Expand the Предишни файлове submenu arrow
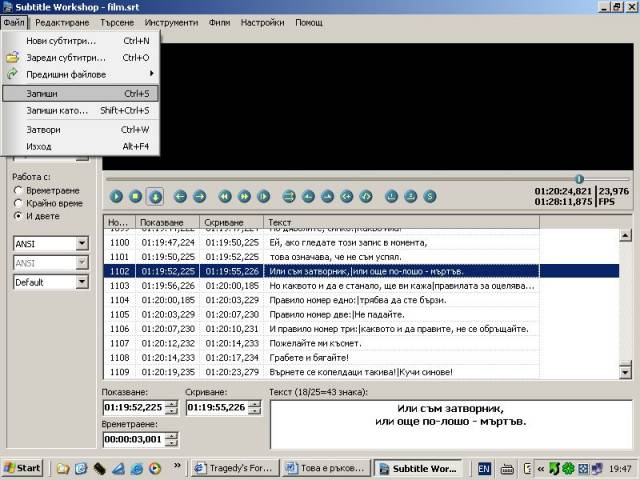The width and height of the screenshot is (640, 480). click(x=151, y=73)
